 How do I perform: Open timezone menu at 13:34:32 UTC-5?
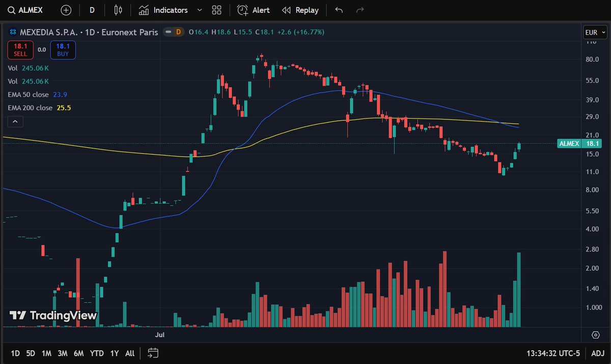coord(553,353)
